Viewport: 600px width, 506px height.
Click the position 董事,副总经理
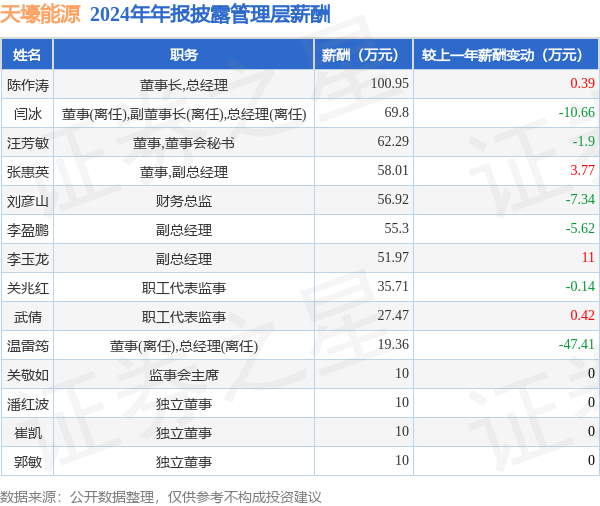point(184,172)
